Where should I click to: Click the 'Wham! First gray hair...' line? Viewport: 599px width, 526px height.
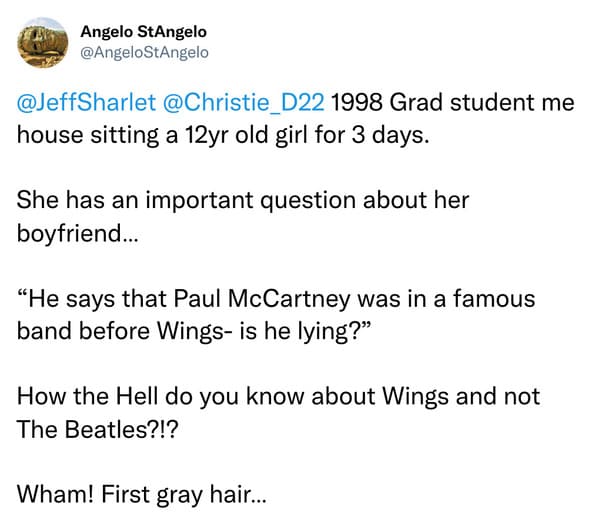(x=141, y=495)
